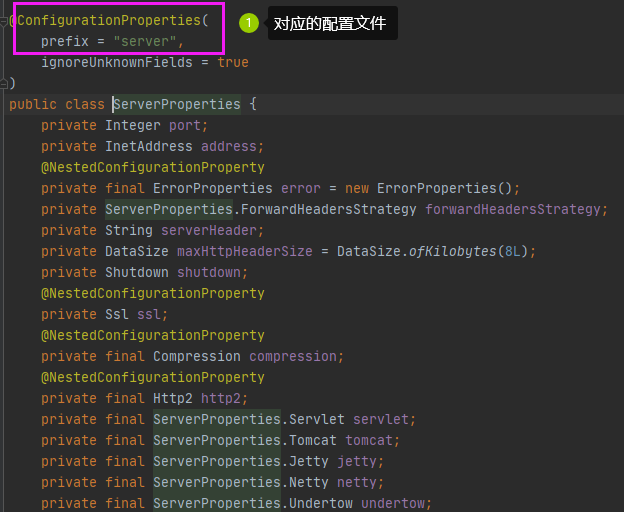Click the fold end marker beside closing parenthesis
624x512 pixels.
point(4,84)
